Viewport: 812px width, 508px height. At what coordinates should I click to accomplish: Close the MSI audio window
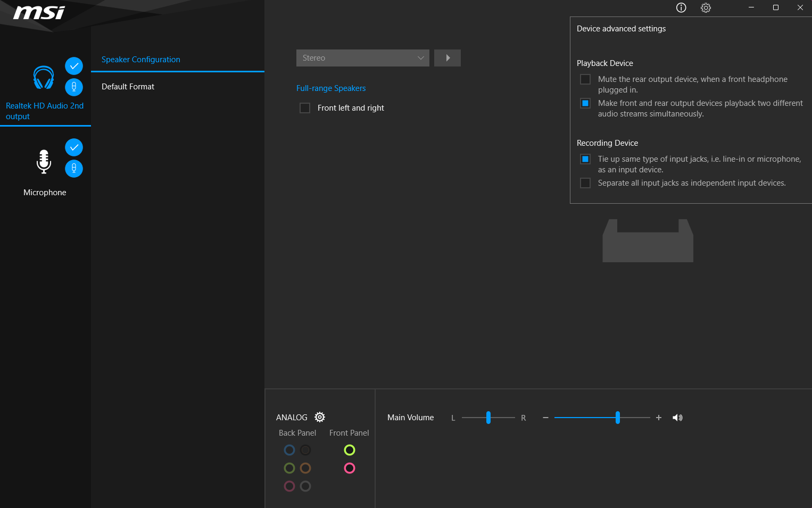pos(800,7)
